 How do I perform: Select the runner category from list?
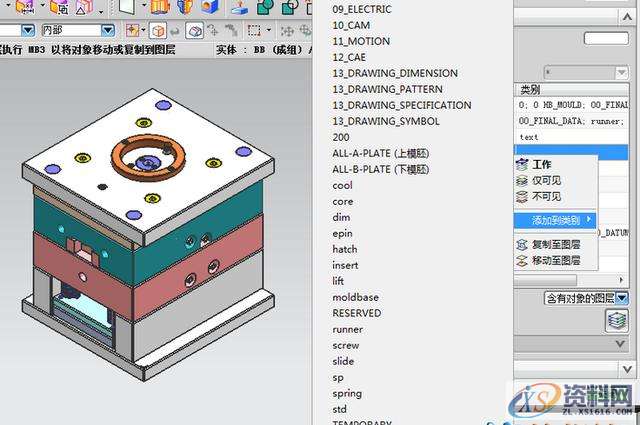pos(348,329)
